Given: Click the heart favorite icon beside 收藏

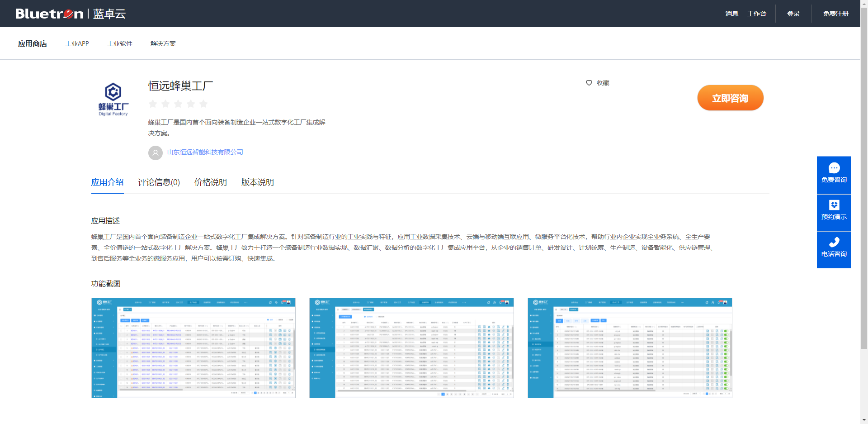Looking at the screenshot, I should click(589, 83).
